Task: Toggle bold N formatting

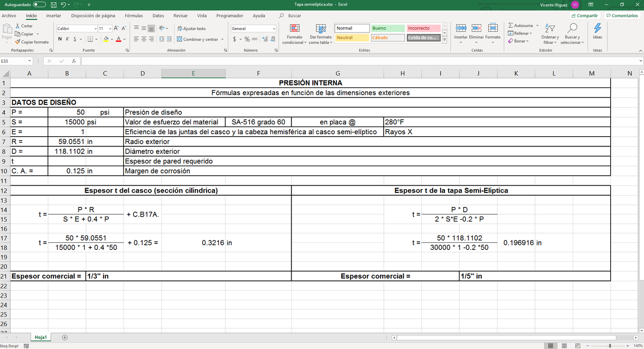Action: click(x=60, y=39)
